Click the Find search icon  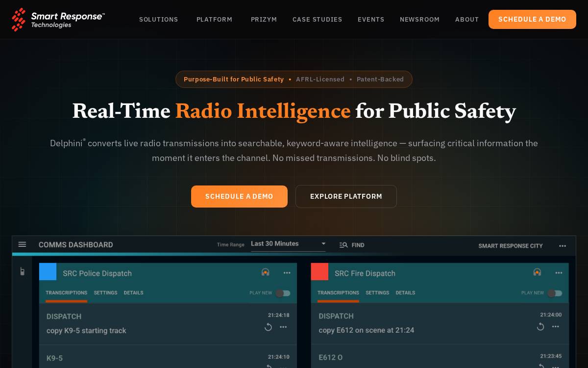(343, 245)
